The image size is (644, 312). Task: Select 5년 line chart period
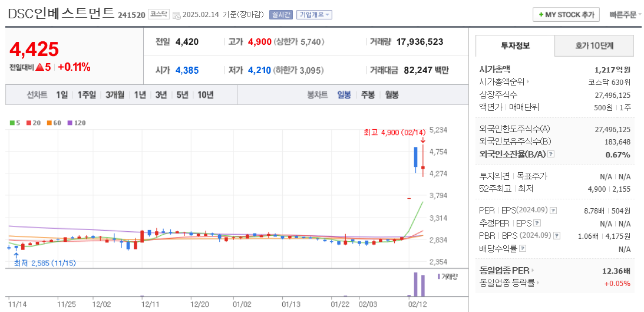coord(182,95)
